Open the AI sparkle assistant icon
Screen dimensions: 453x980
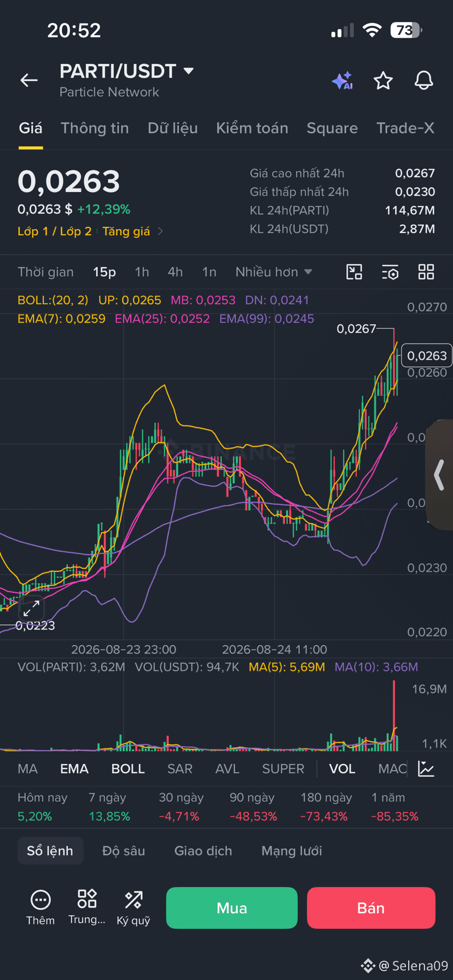click(342, 80)
